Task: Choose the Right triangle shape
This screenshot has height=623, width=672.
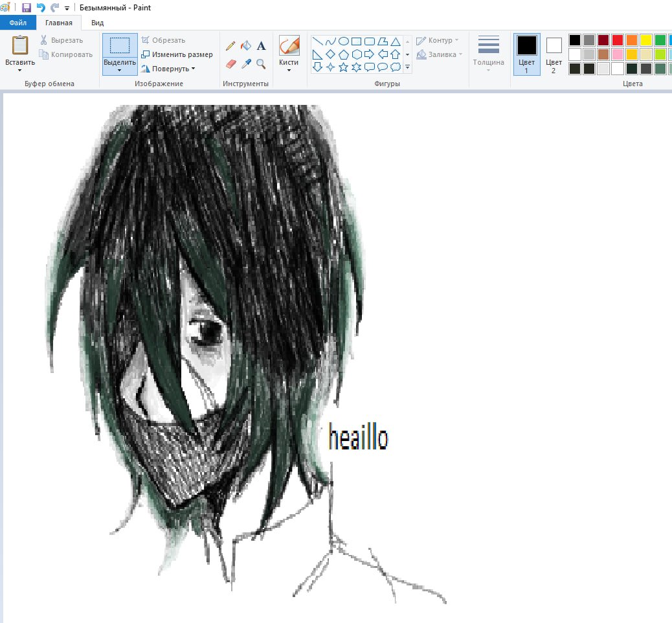Action: pos(318,54)
